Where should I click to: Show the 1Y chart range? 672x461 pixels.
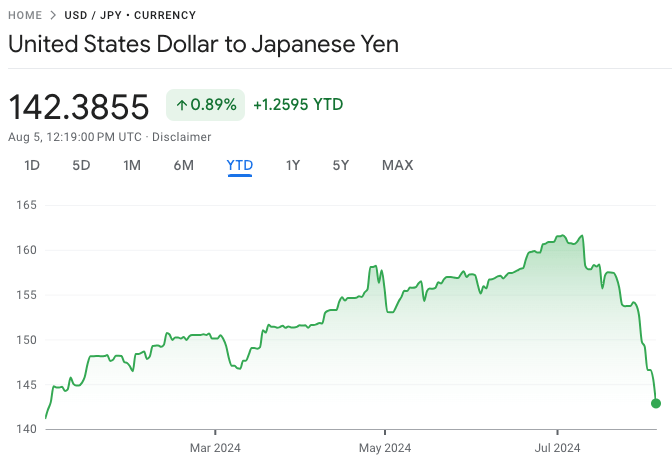(x=292, y=165)
